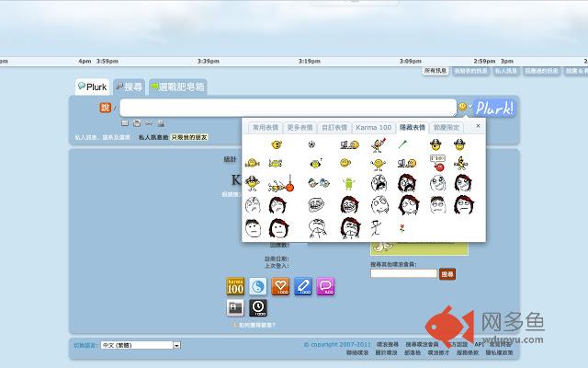Viewport: 588px width, 368px height.
Task: Open the orange heart 1000 badge
Action: 280,286
